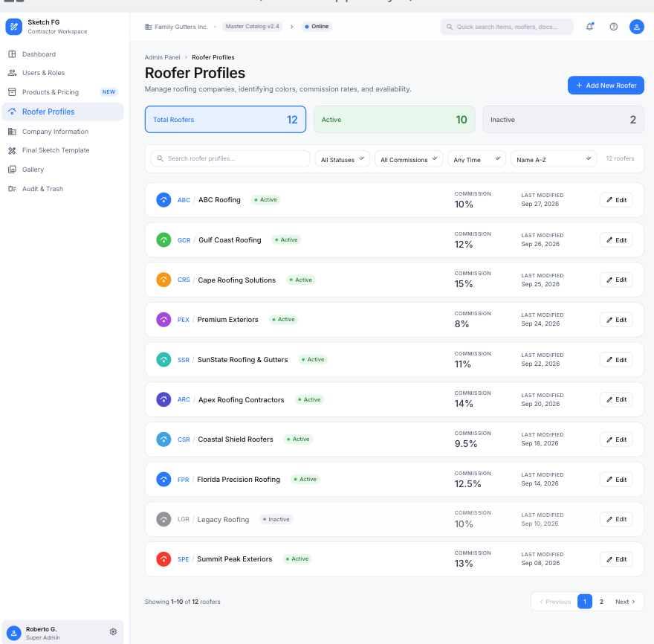654x644 pixels.
Task: Filter by the Inactive roofers card
Action: [x=563, y=120]
